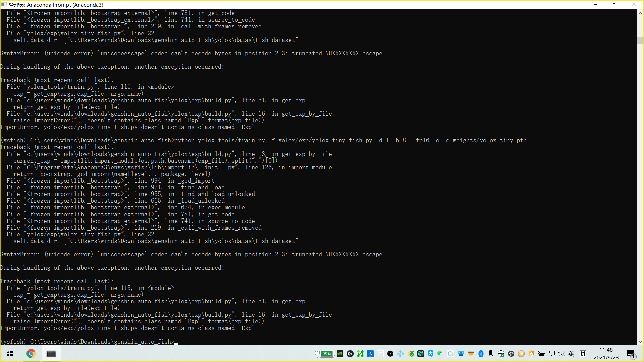Restore down the Anaconda Prompt window
The width and height of the screenshot is (644, 362).
click(x=614, y=5)
